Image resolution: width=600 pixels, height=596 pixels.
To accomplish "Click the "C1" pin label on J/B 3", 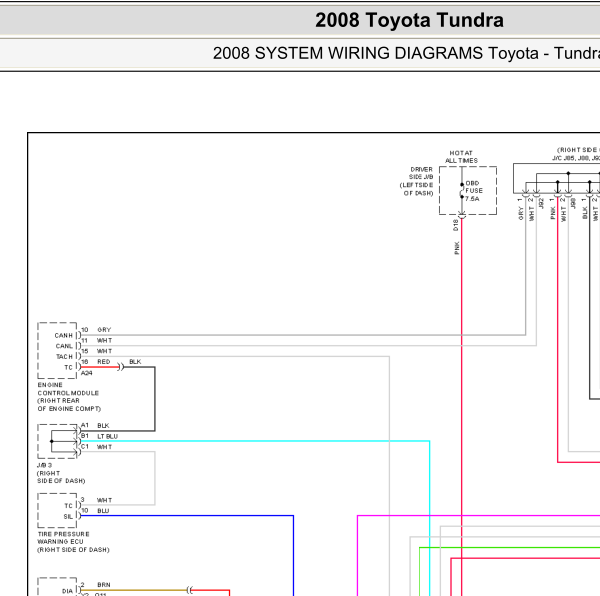I will click(x=85, y=447).
